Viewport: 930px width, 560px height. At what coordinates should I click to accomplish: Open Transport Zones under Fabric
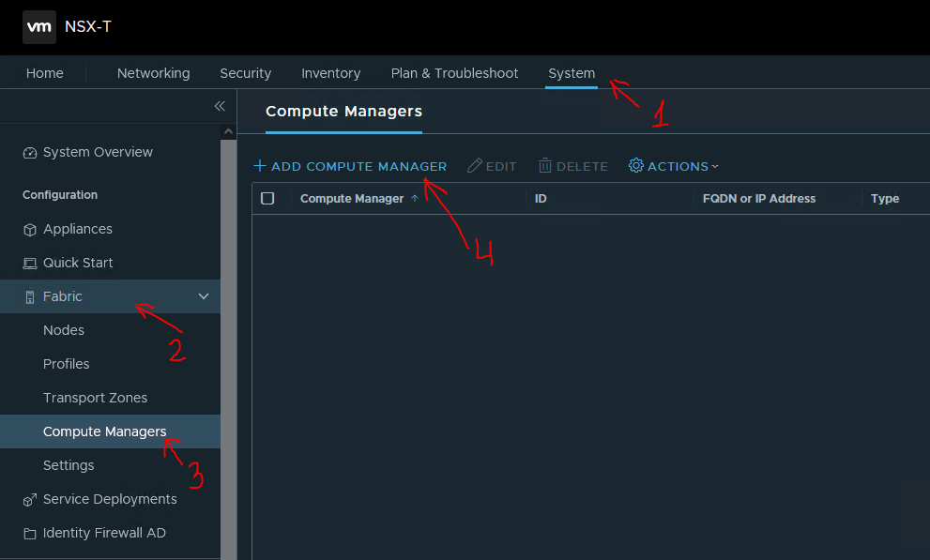(x=95, y=398)
